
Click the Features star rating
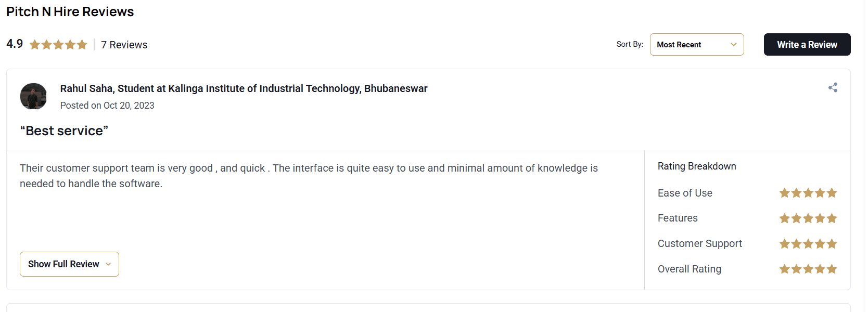tap(808, 218)
